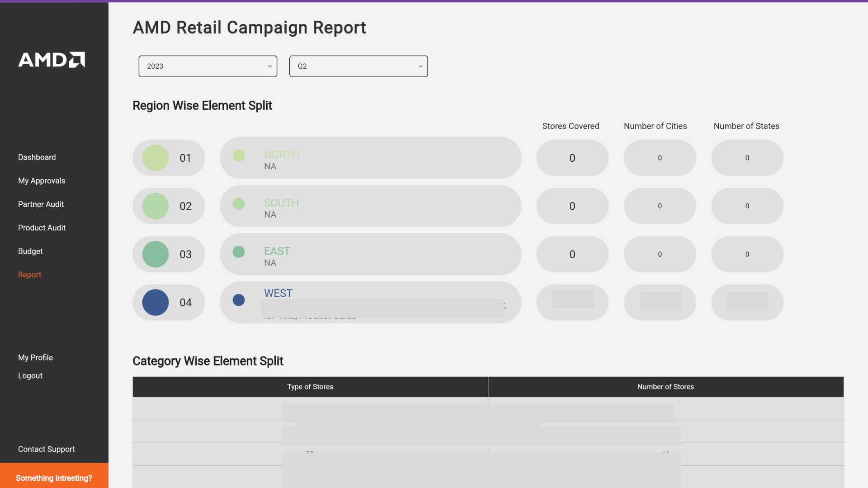The width and height of the screenshot is (868, 488).
Task: Click the Stores Covered column heading
Action: [x=571, y=126]
